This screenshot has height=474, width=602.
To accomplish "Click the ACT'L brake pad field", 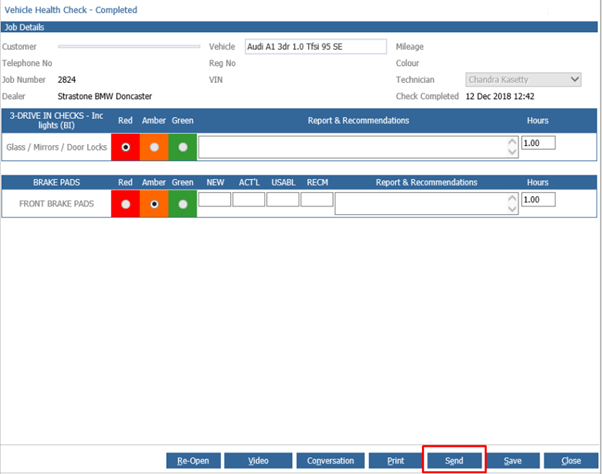I will (x=248, y=199).
